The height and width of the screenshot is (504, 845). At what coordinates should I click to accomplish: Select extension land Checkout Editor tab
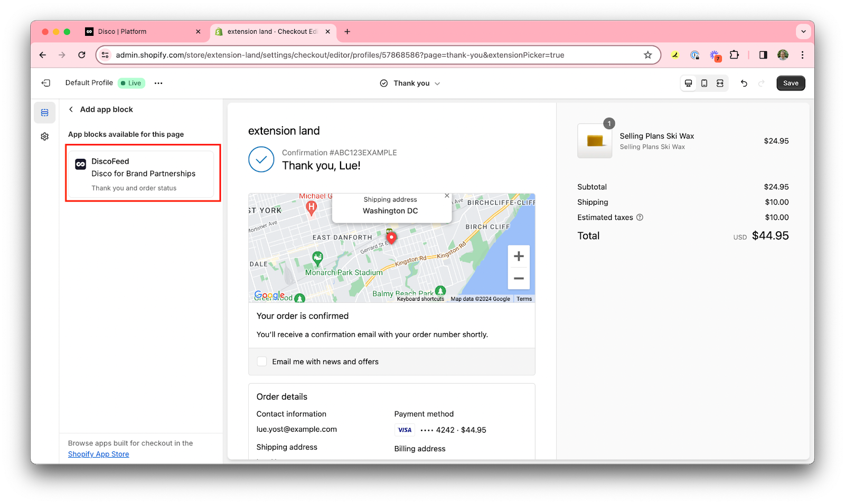point(273,32)
